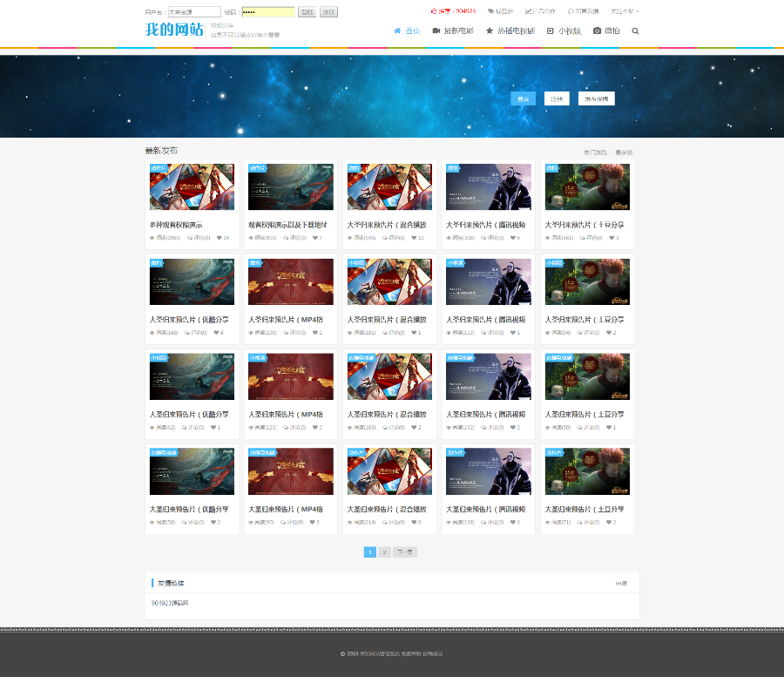Open thumbnail of 多种观看权限演示
This screenshot has width=784, height=677.
(x=192, y=187)
